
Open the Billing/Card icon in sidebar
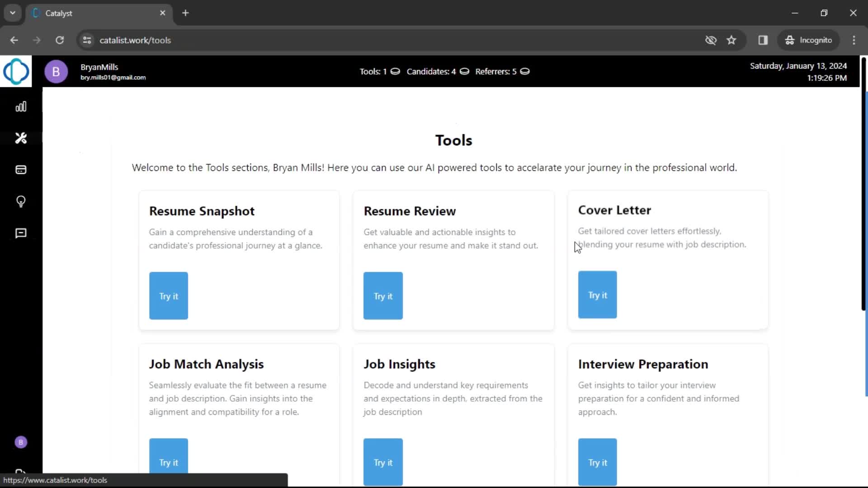21,170
